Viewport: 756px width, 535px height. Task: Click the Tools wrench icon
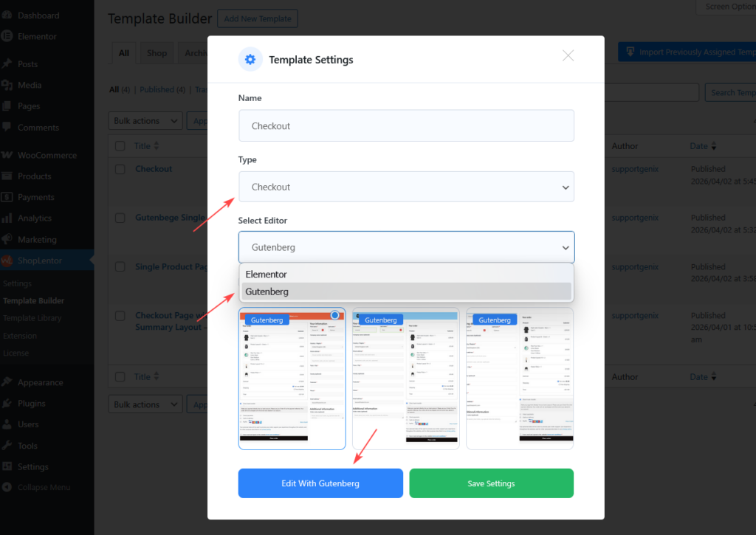[7, 446]
